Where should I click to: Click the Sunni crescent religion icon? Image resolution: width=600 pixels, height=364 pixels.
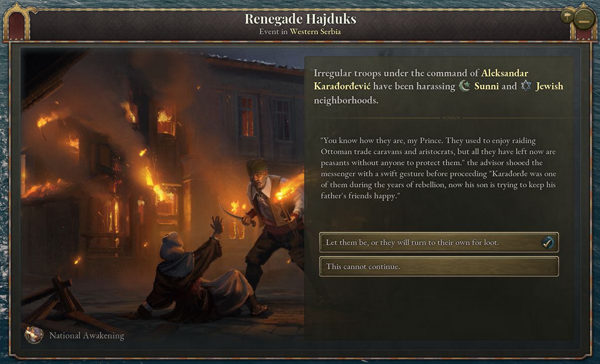click(x=464, y=86)
